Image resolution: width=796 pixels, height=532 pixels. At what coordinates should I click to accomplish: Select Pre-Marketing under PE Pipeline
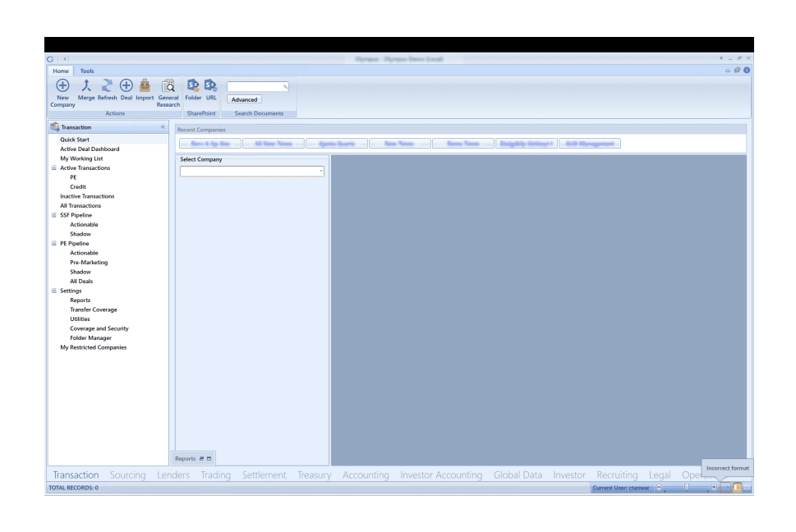click(89, 263)
